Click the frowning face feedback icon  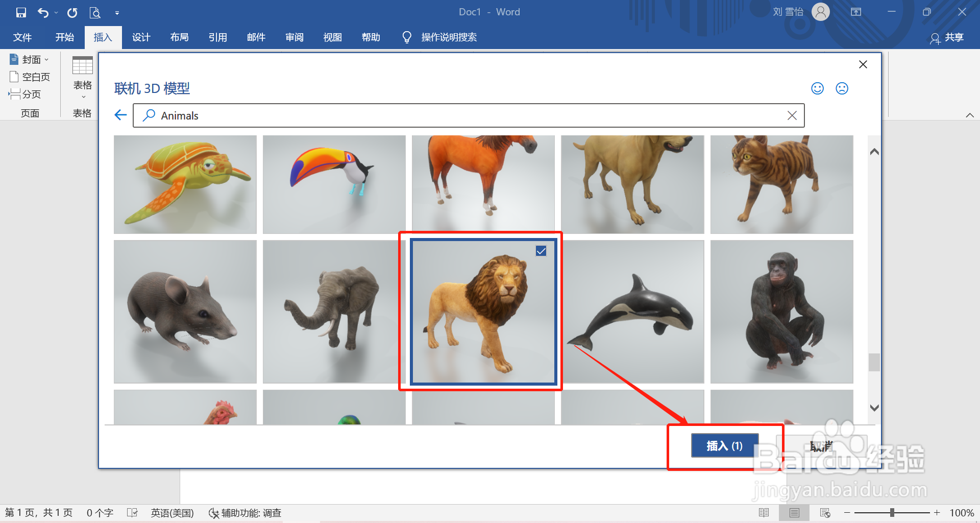[x=842, y=88]
